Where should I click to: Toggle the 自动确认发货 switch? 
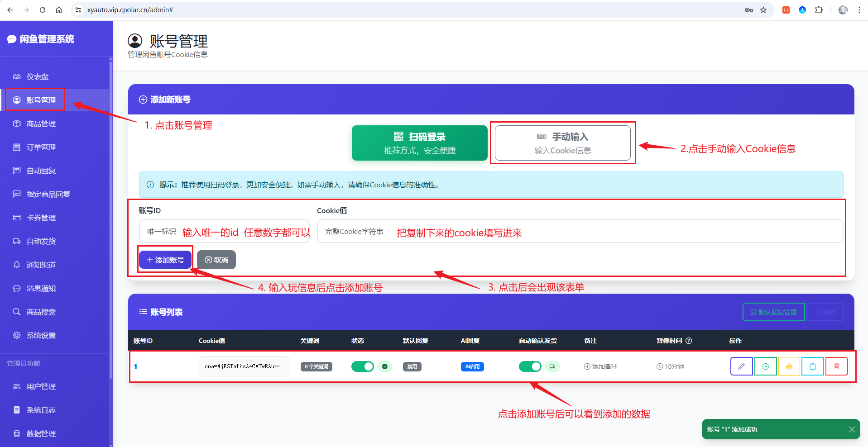(530, 366)
